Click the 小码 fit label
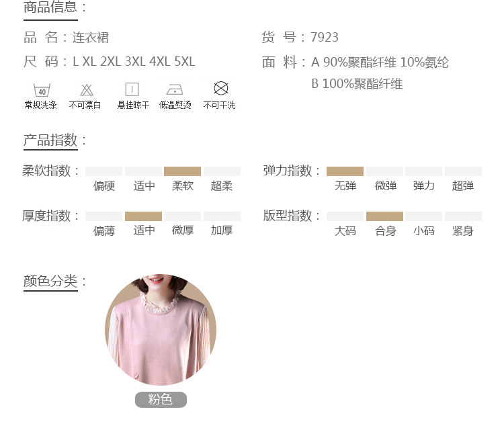 (x=424, y=231)
